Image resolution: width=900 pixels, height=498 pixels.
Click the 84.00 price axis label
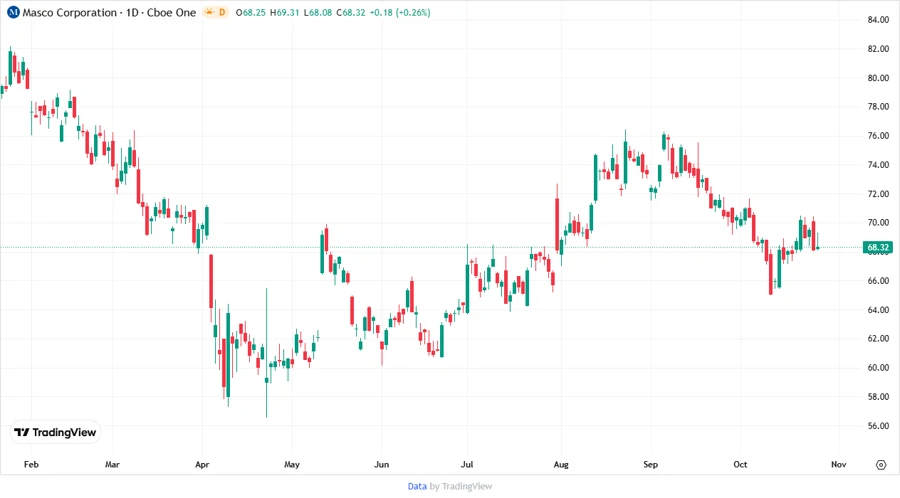(878, 20)
